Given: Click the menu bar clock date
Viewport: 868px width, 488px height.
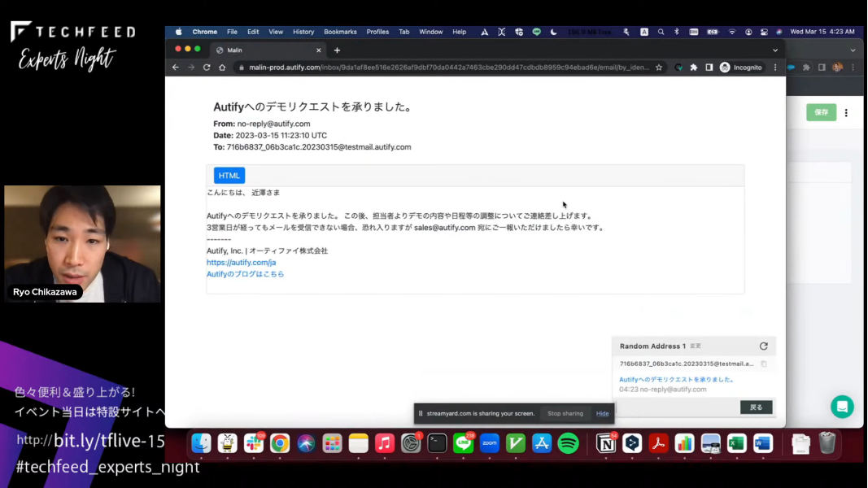Looking at the screenshot, I should pyautogui.click(x=822, y=32).
